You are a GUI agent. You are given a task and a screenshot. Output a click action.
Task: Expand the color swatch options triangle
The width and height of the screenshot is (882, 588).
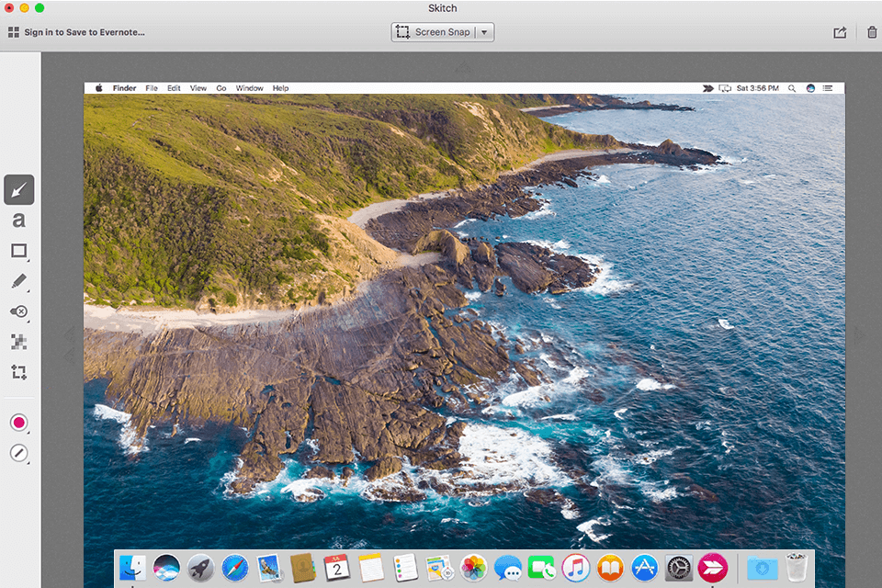click(30, 435)
